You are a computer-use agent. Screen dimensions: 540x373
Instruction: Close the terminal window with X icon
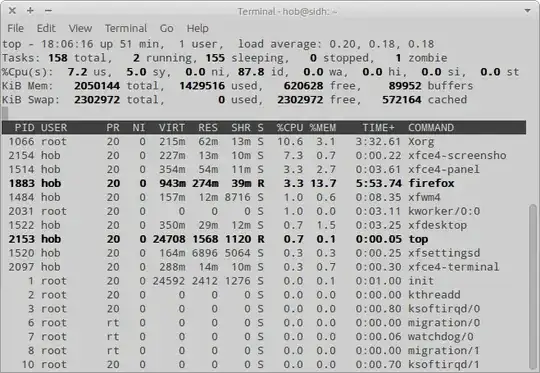click(12, 11)
